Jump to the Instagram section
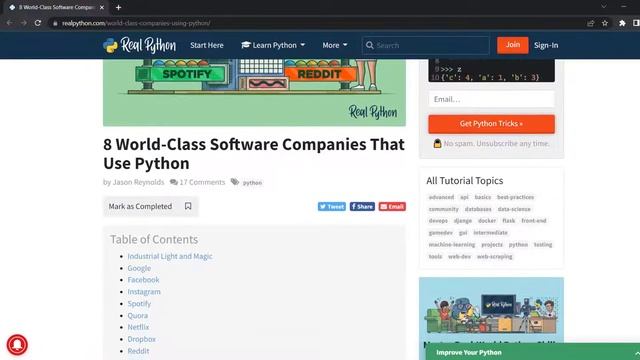The height and width of the screenshot is (360, 640). coord(144,292)
